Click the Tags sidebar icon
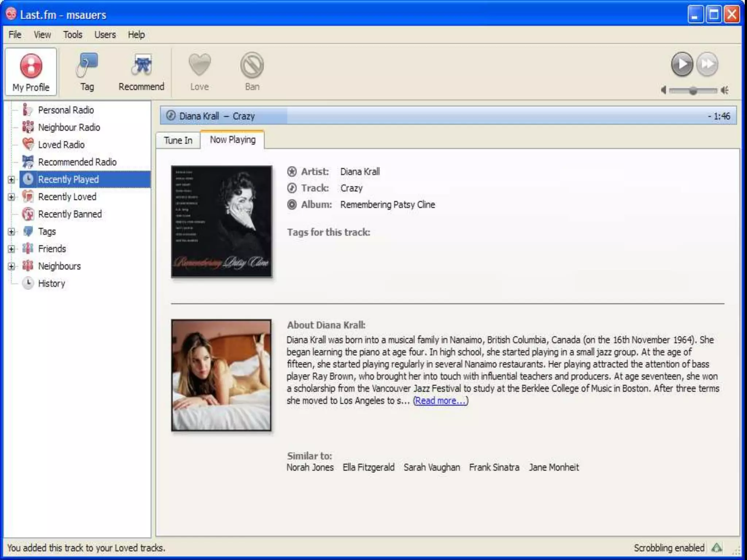This screenshot has height=560, width=747. click(28, 232)
